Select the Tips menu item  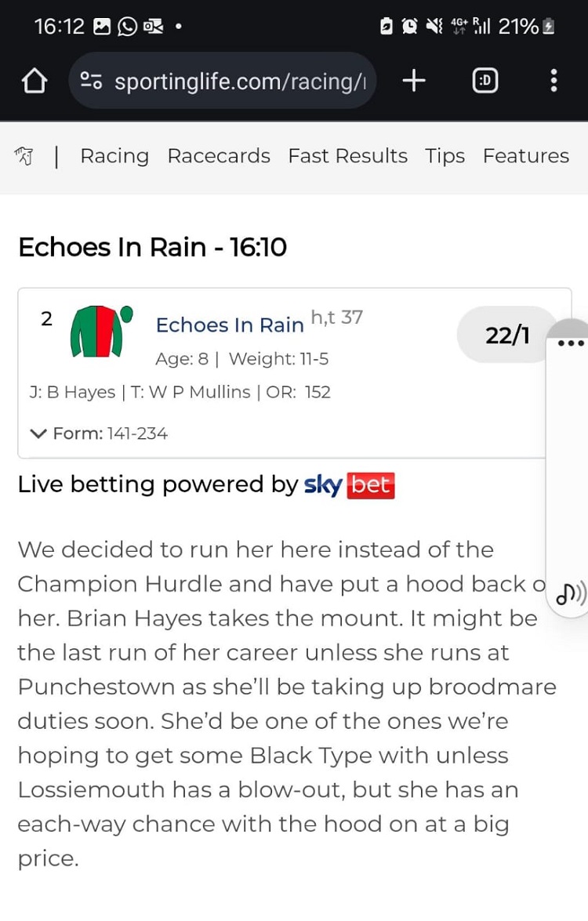click(445, 156)
